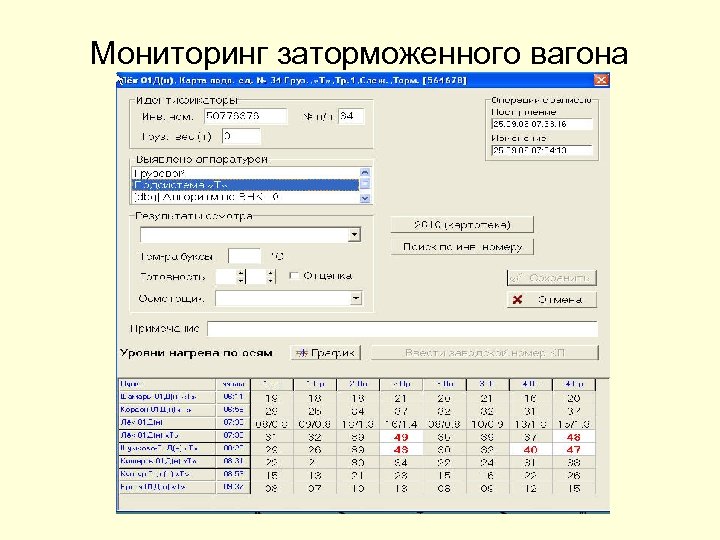This screenshot has height=540, width=720.
Task: Click the '2 Лв' column header
Action: [358, 384]
